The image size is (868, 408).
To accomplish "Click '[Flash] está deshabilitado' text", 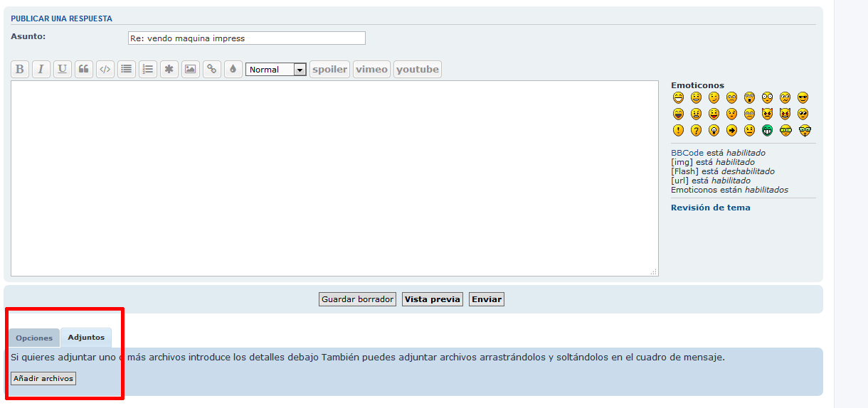I will pos(723,171).
